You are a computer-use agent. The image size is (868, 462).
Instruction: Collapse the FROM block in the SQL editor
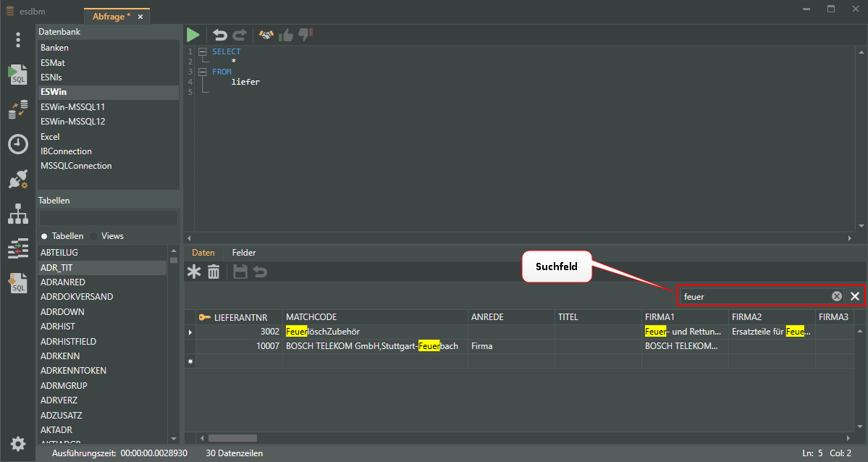pos(203,72)
